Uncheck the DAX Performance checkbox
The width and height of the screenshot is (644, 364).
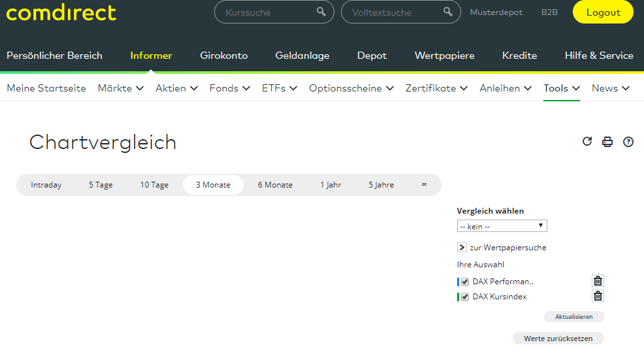click(x=465, y=282)
